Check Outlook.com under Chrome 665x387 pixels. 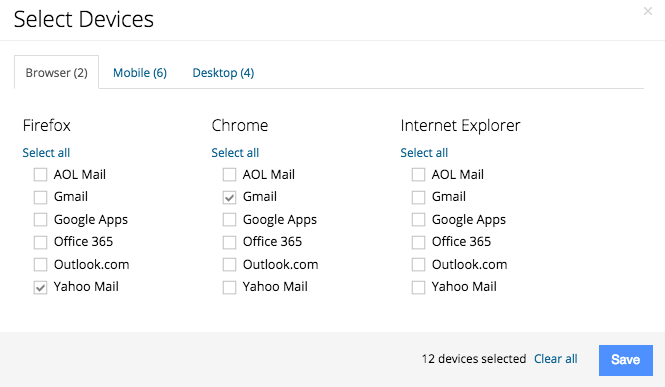click(x=229, y=264)
